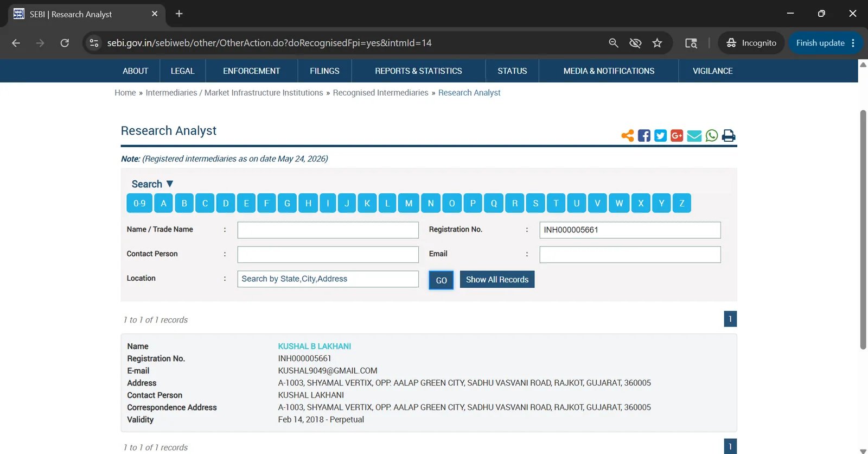Focus the Registration No. field
The height and width of the screenshot is (454, 868).
click(630, 230)
